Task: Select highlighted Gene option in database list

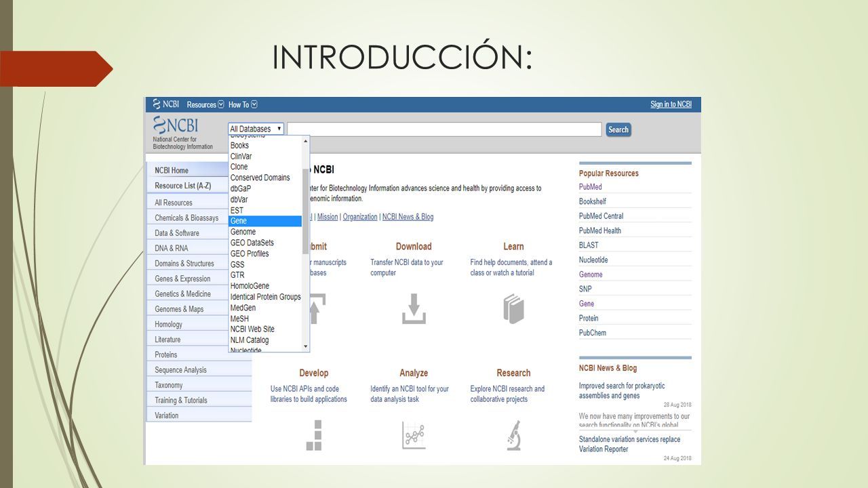Action: [x=265, y=221]
